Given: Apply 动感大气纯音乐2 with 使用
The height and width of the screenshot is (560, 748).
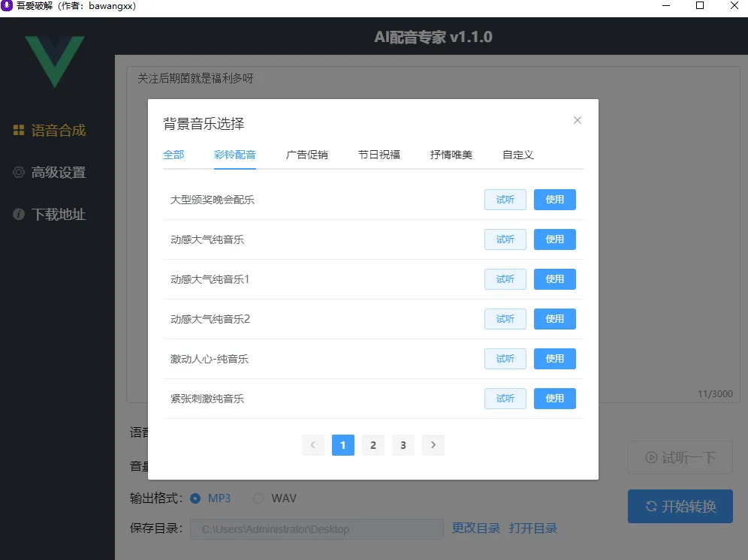Looking at the screenshot, I should click(x=554, y=319).
